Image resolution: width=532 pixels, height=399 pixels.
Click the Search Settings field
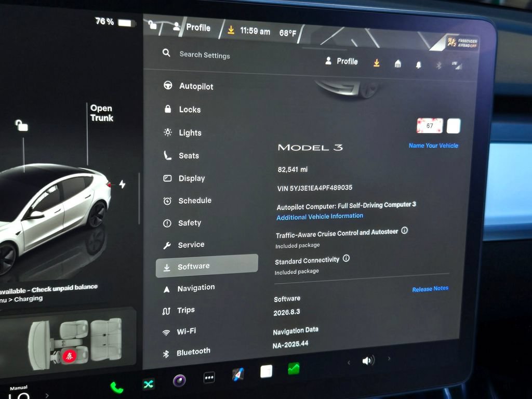click(205, 55)
